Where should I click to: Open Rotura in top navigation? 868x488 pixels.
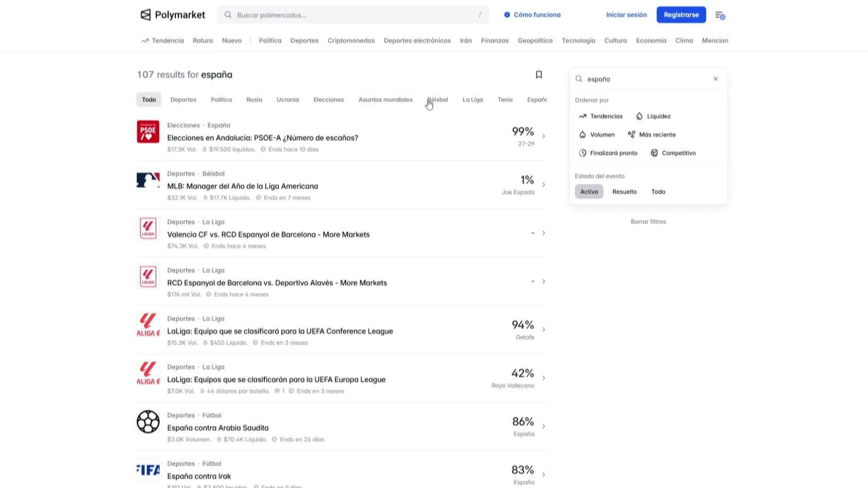tap(203, 41)
